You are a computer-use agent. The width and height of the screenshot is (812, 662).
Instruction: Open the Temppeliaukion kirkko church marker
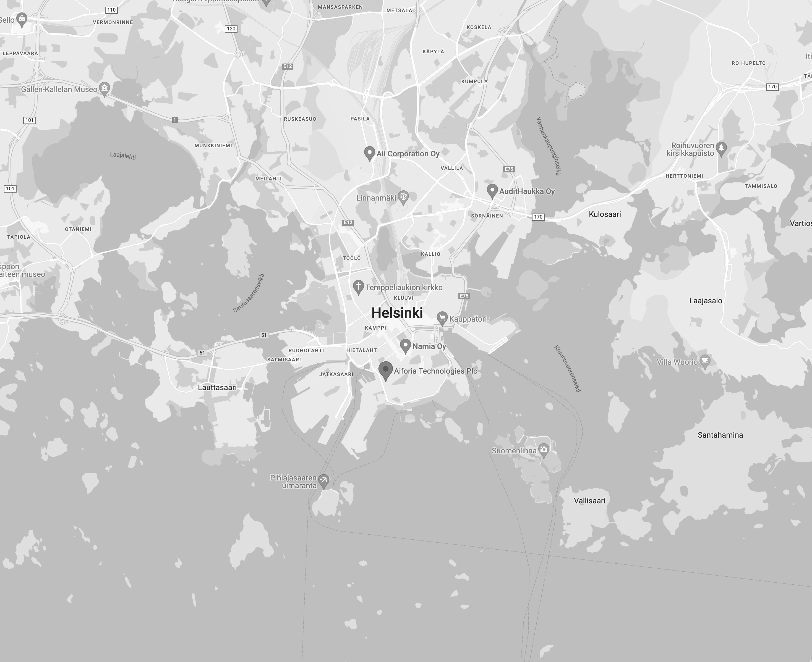[x=358, y=287]
